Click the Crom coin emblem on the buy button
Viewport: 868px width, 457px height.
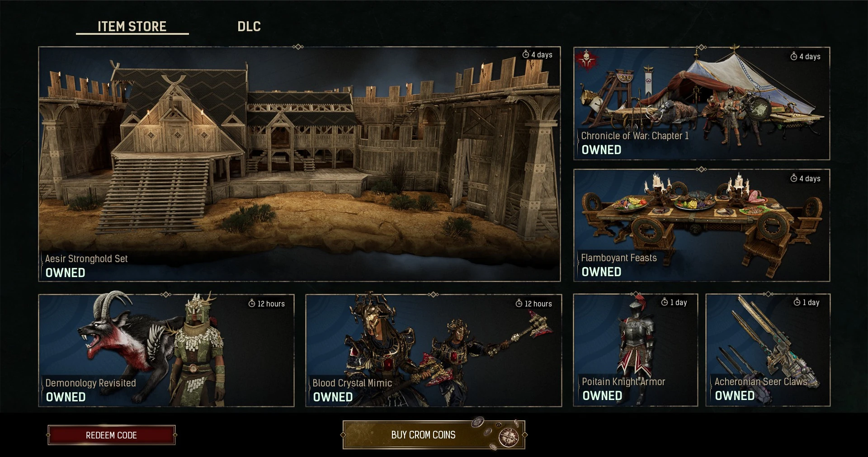508,437
